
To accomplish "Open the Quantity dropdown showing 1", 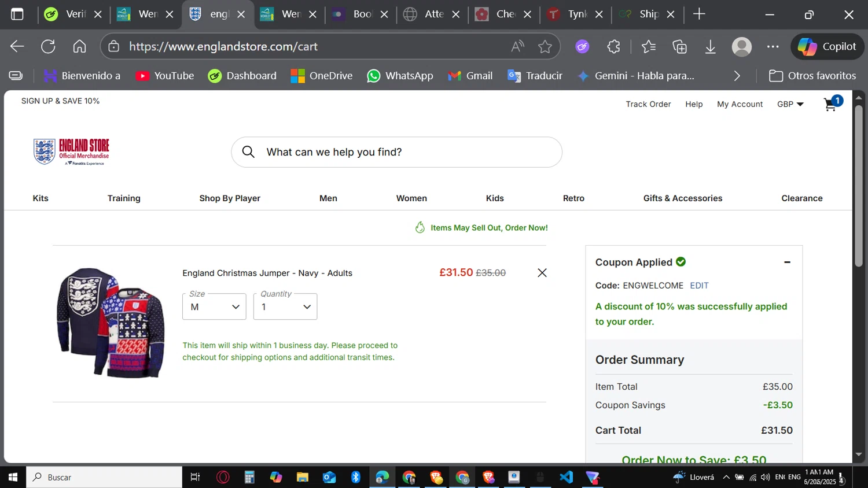I will pos(285,306).
